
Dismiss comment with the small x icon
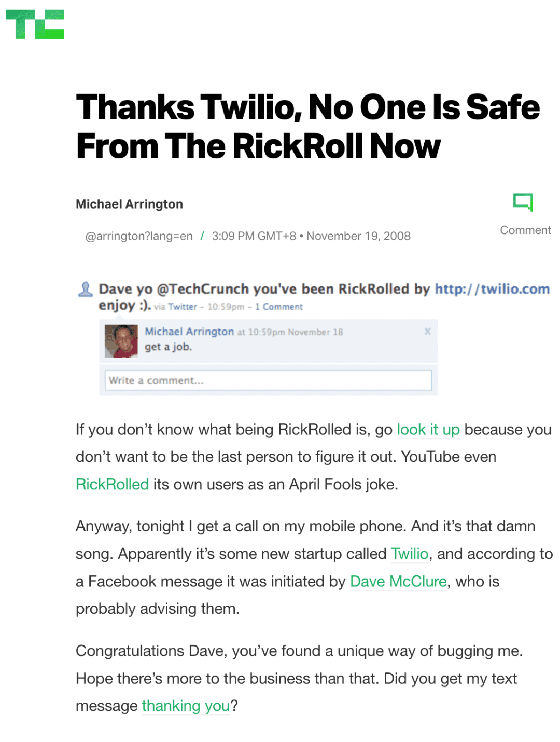point(427,332)
